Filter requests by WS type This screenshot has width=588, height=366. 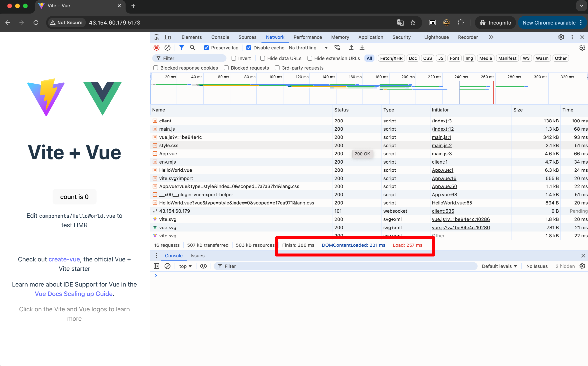pyautogui.click(x=526, y=58)
